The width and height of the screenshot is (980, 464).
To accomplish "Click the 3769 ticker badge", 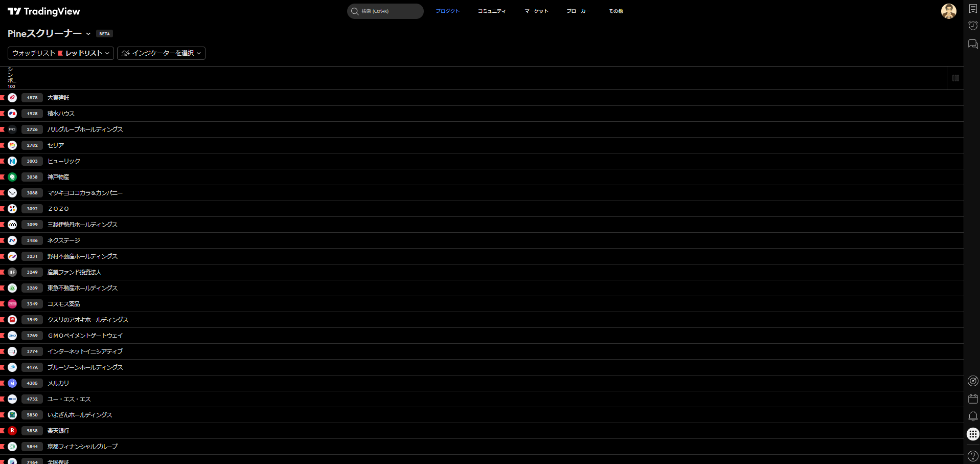I will point(32,336).
